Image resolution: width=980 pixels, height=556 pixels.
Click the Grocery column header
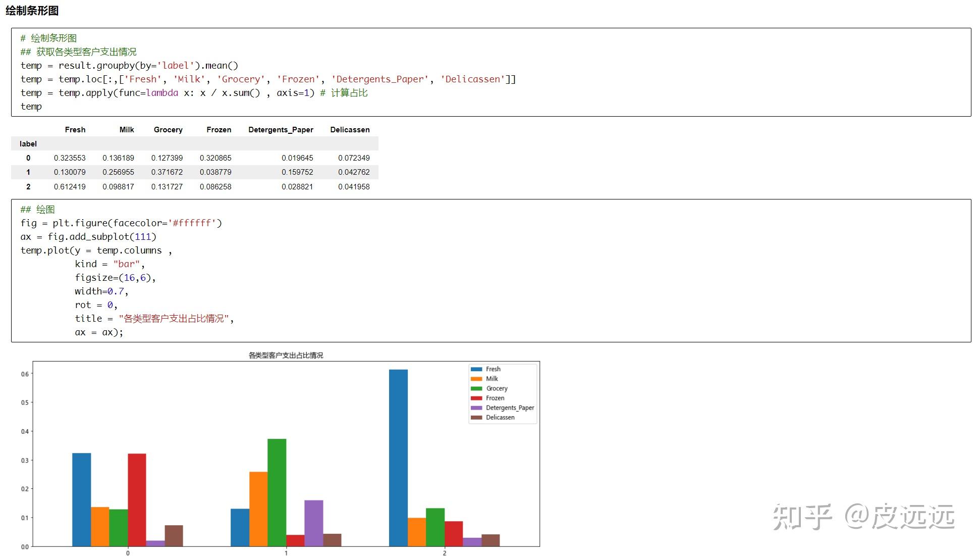click(168, 130)
